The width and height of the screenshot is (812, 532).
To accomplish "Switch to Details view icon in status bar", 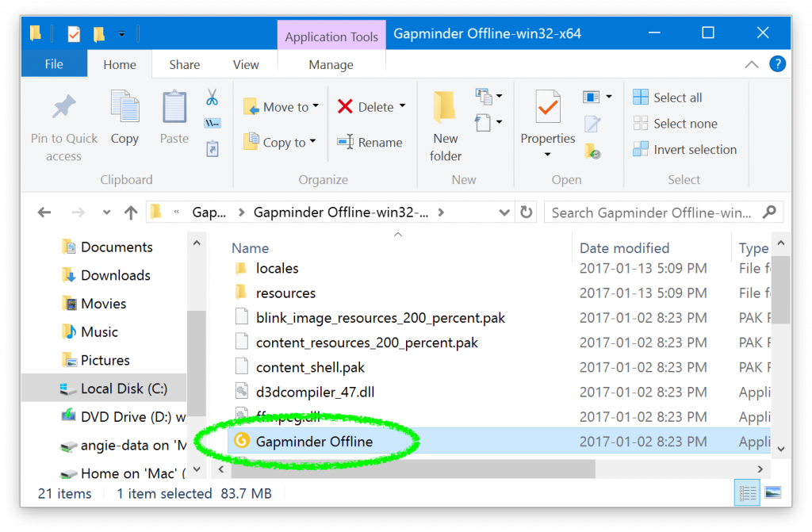I will pos(747,492).
